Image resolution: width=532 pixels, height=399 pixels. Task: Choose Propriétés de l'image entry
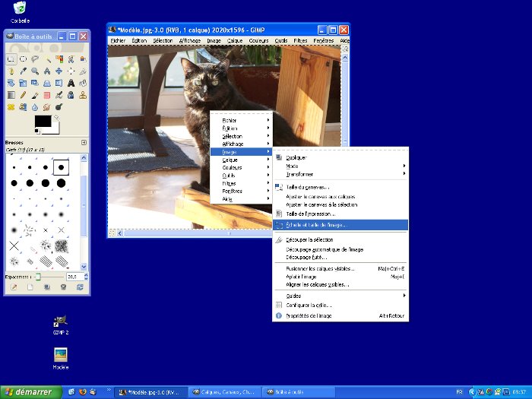click(340, 315)
